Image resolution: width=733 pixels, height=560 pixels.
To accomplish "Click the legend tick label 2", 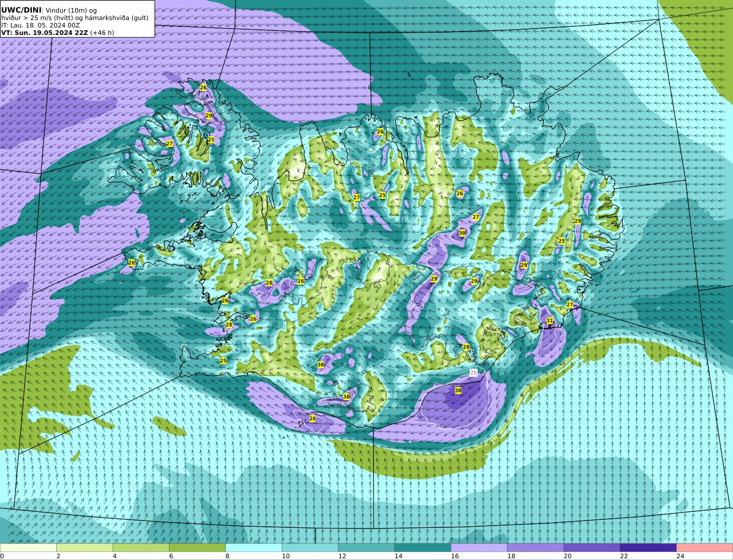I will [58, 556].
